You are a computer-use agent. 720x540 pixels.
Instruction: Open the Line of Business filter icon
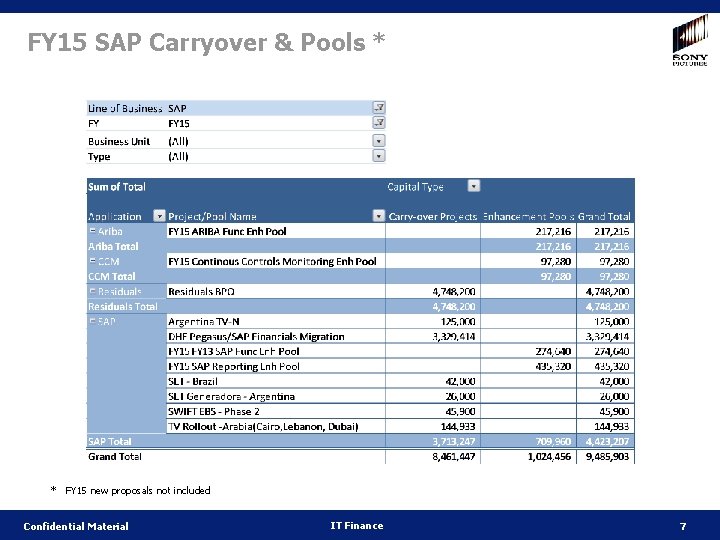click(379, 108)
